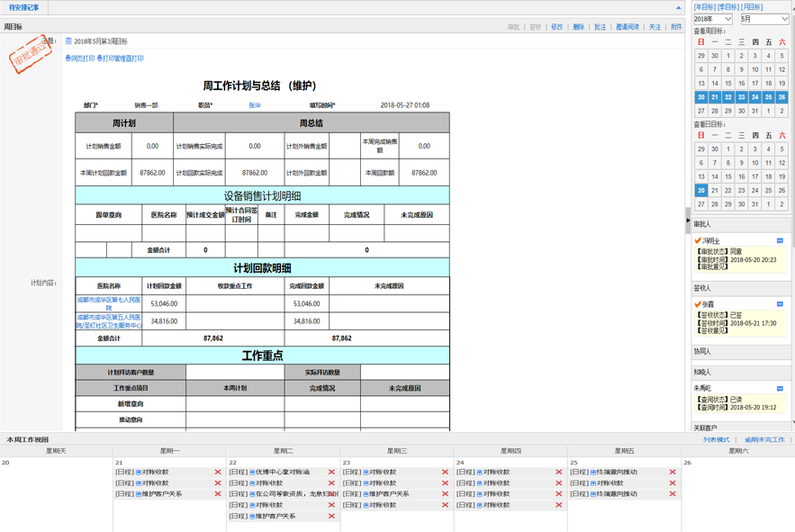The height and width of the screenshot is (532, 795).
Task: Click the document icon before 2018年5月第3周目标
Action: [69, 41]
